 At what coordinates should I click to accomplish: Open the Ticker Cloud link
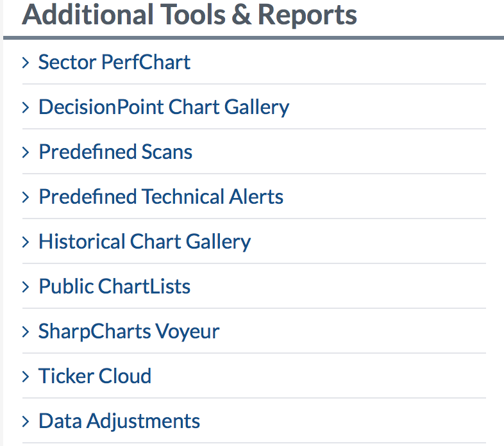pyautogui.click(x=95, y=376)
